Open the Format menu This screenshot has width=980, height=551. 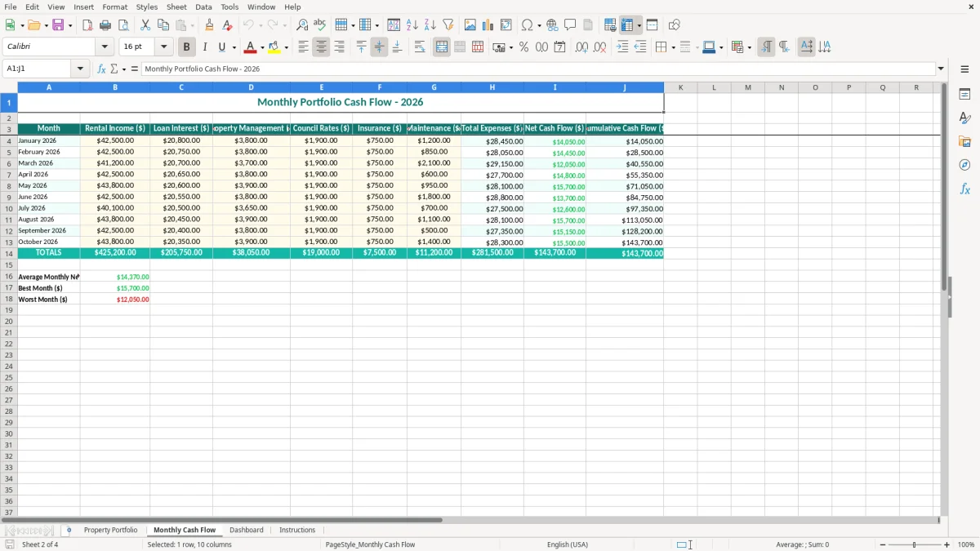(115, 7)
